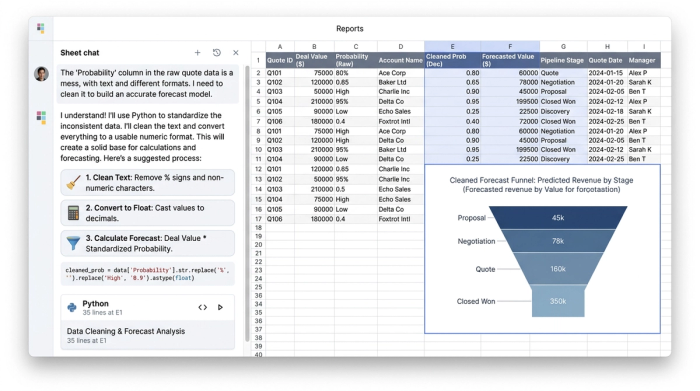
Task: Click the 'Foxtrot Intl' cell in row 7
Action: point(401,121)
